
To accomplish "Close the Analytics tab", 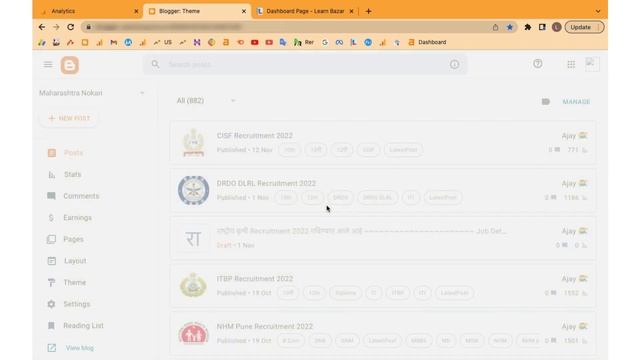I will click(136, 11).
